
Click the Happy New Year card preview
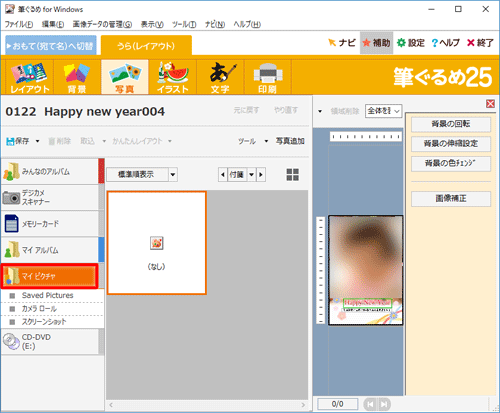[x=366, y=270]
